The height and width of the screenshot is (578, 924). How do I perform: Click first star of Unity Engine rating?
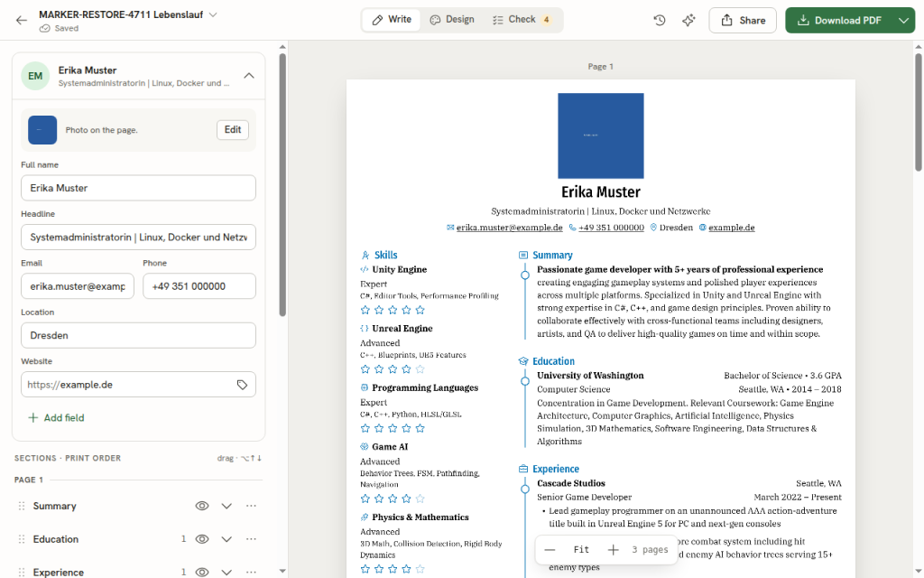pos(365,311)
